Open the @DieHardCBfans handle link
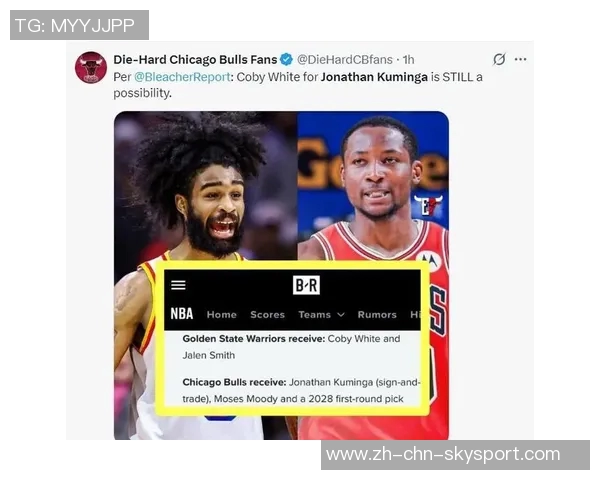 [345, 60]
